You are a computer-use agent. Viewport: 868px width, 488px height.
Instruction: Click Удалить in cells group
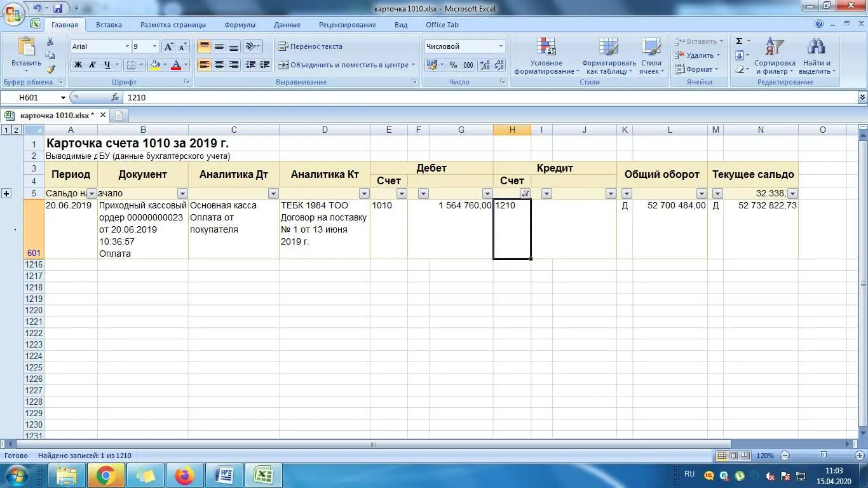[698, 55]
